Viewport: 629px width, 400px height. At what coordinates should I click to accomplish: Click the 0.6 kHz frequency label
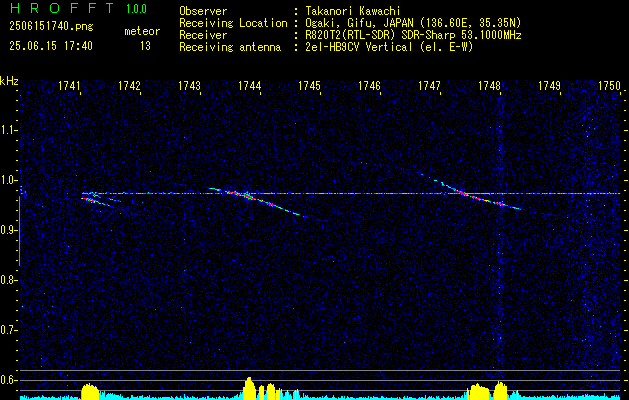pyautogui.click(x=8, y=380)
